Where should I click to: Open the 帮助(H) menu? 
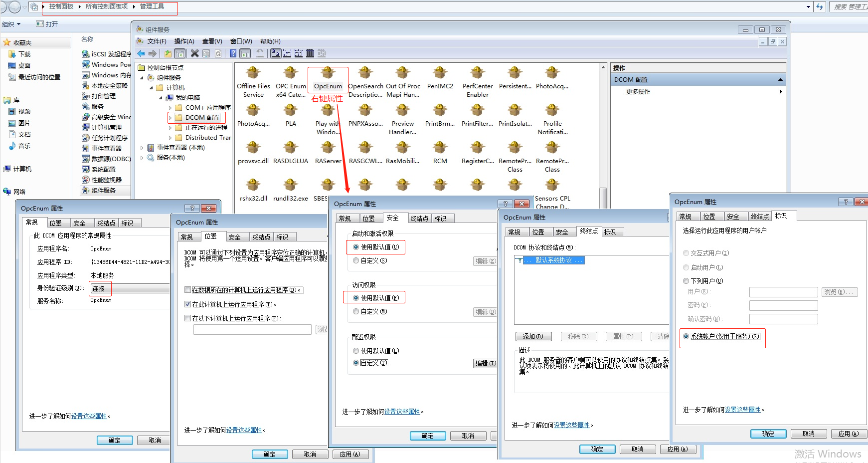(270, 41)
